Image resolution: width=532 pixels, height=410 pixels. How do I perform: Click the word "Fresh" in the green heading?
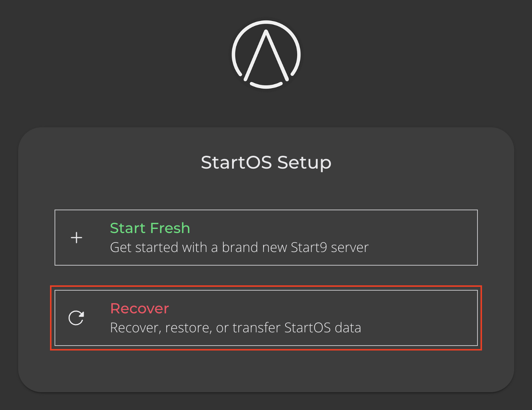pyautogui.click(x=170, y=228)
